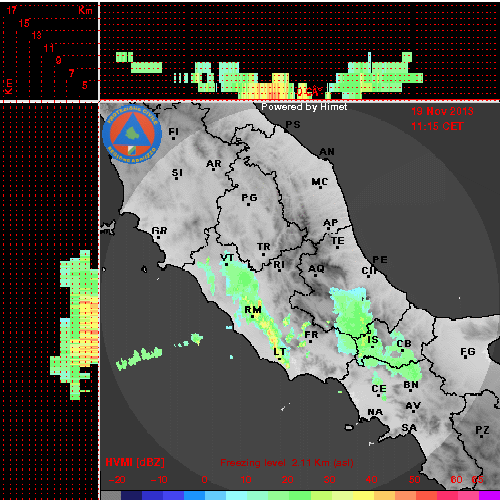Click the FI city label on map

click(173, 132)
